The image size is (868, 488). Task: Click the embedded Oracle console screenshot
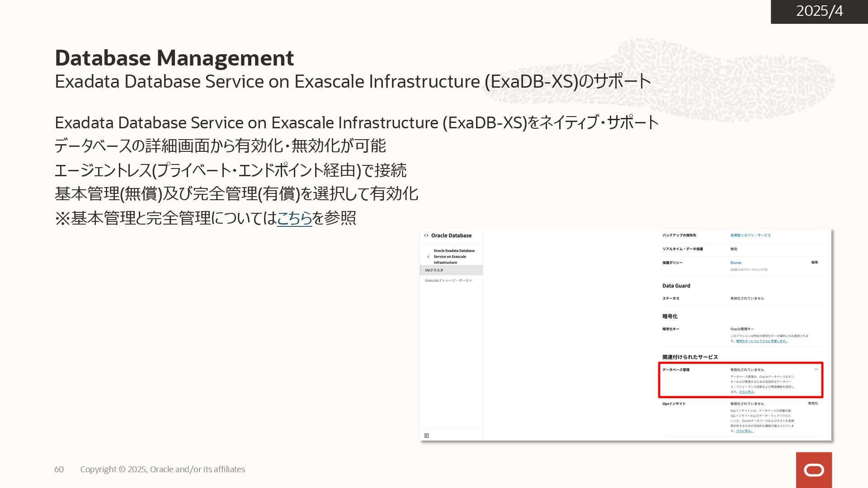(626, 334)
